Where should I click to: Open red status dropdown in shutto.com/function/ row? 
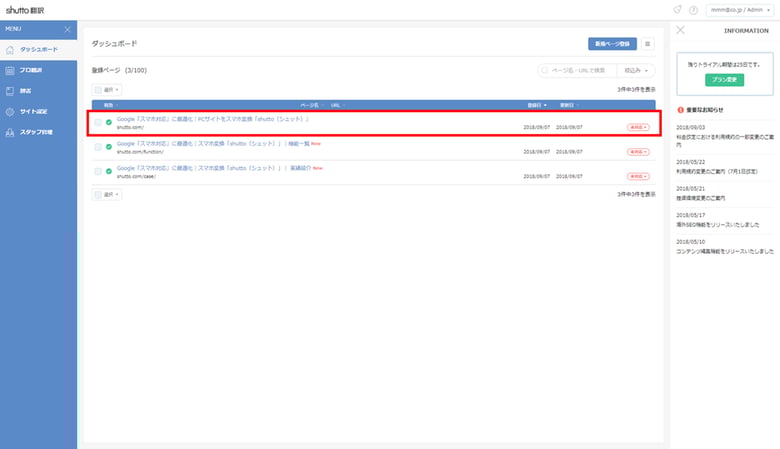[x=638, y=152]
